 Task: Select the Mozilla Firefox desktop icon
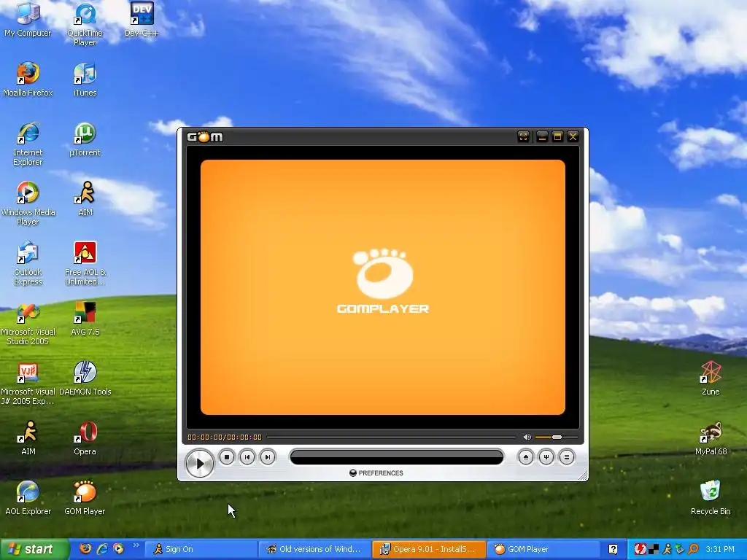click(28, 79)
